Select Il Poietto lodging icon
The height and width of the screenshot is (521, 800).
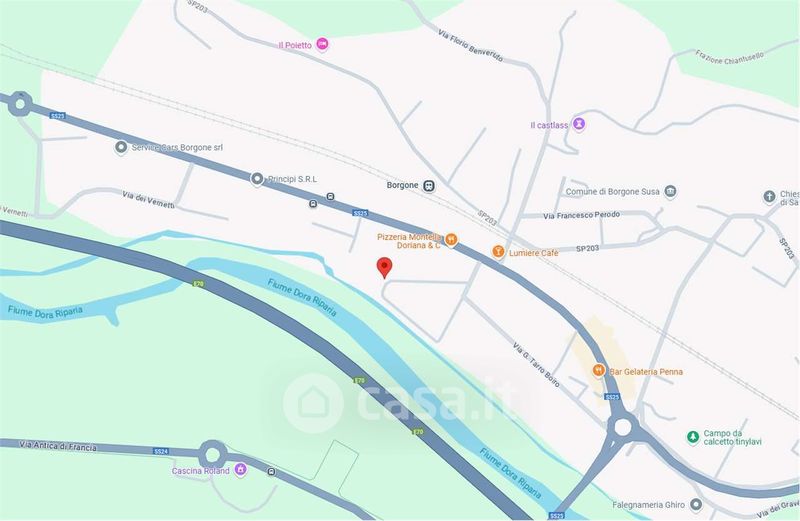(322, 44)
